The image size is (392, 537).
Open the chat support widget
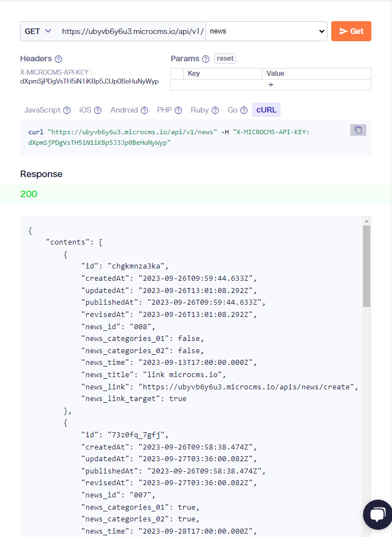pyautogui.click(x=377, y=514)
